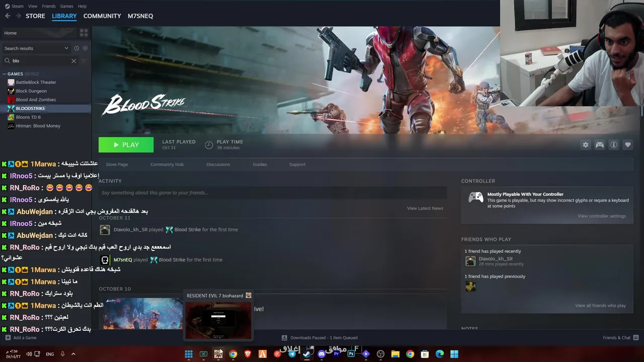Screen dimensions: 644x362
Task: Open BloodStrike manage settings gear
Action: click(586, 145)
